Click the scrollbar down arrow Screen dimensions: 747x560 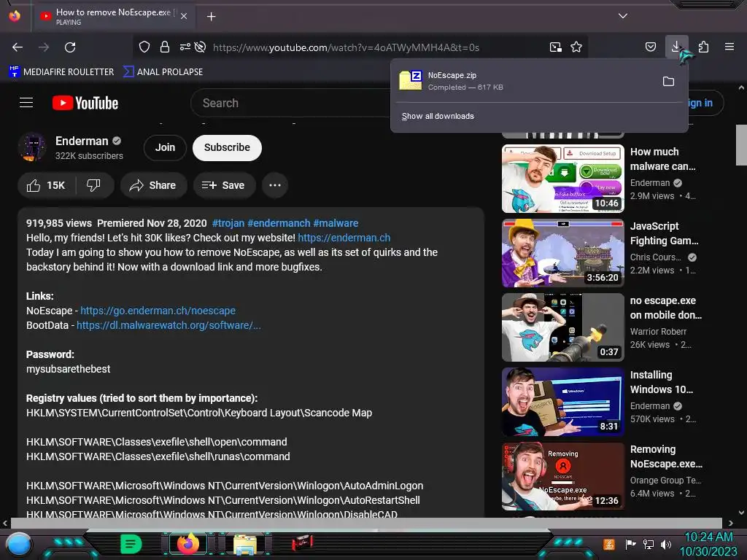(741, 513)
